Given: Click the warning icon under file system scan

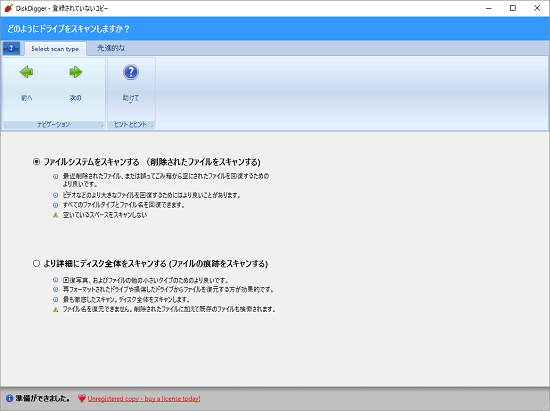Looking at the screenshot, I should [55, 215].
